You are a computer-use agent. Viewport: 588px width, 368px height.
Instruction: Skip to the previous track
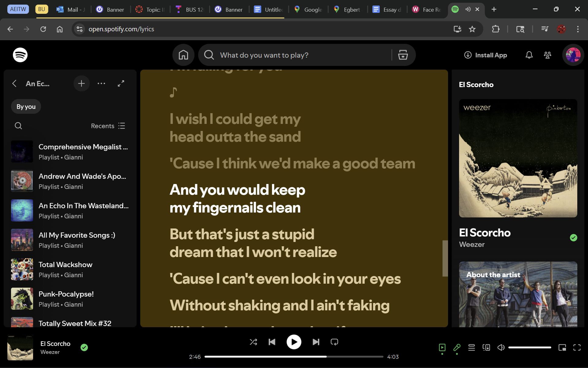(x=272, y=342)
